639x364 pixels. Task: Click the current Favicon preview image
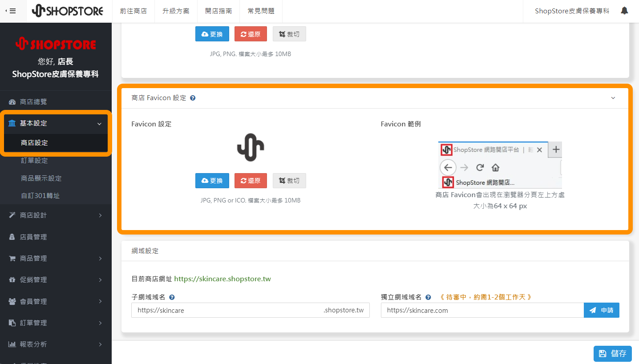pos(251,147)
